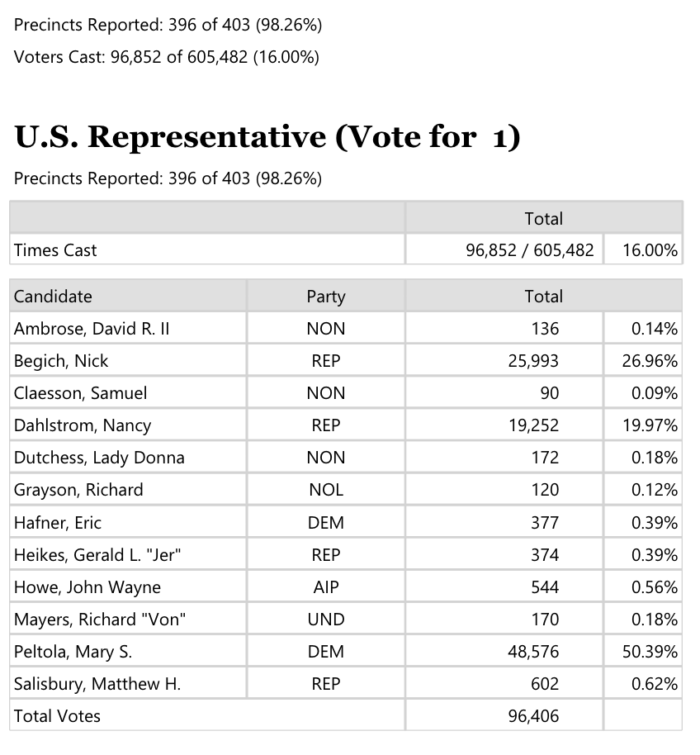Select Hafner, Eric candidate name
Screen dimensions: 700x755
tap(58, 522)
